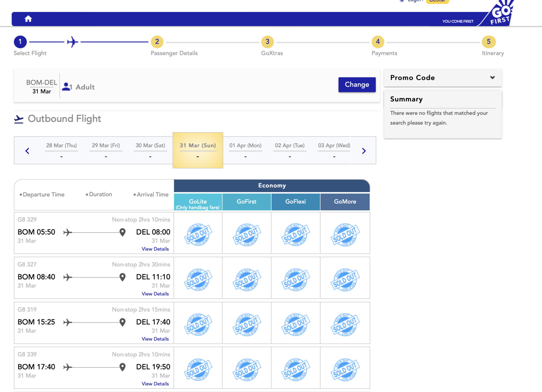Click GoFirst sold out stamp for G8 339

pos(247,370)
